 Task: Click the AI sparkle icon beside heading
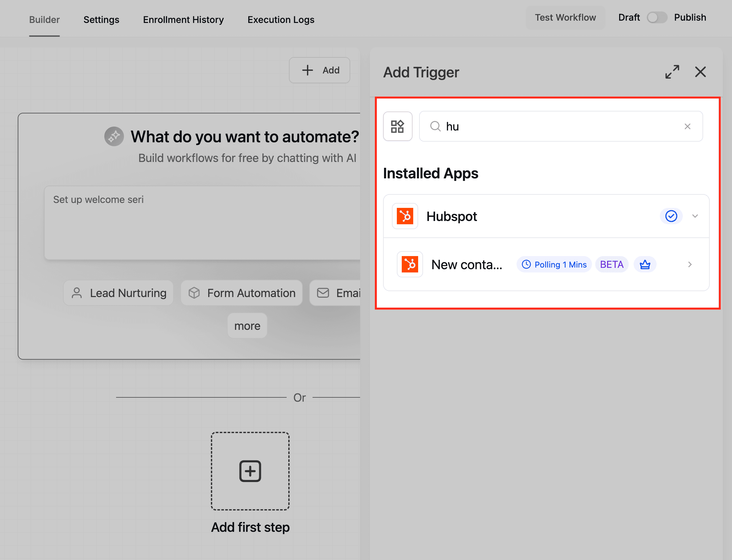pyautogui.click(x=114, y=136)
